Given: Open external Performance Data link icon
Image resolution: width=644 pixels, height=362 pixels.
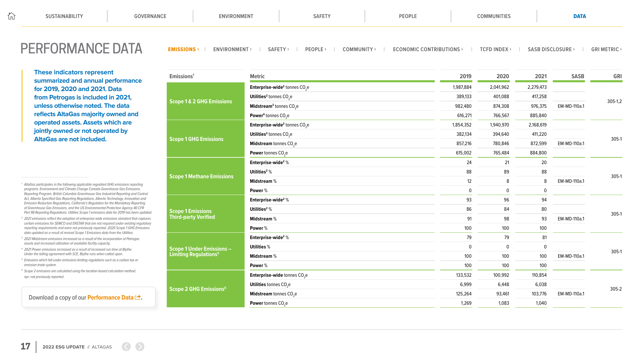Looking at the screenshot, I should click(137, 297).
